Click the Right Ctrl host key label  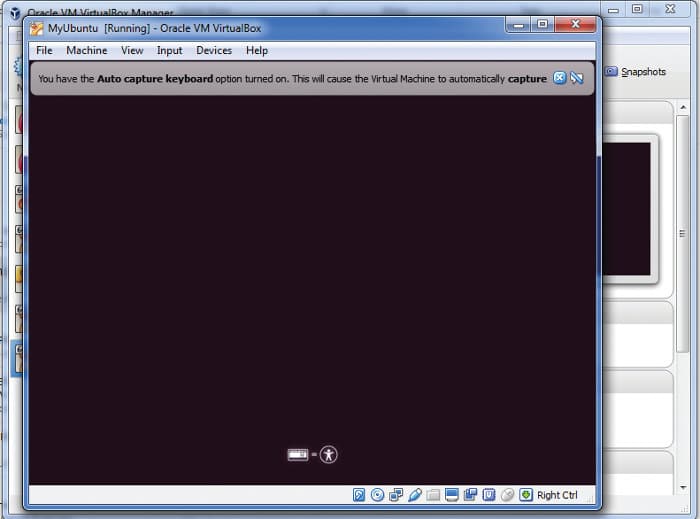pos(557,495)
